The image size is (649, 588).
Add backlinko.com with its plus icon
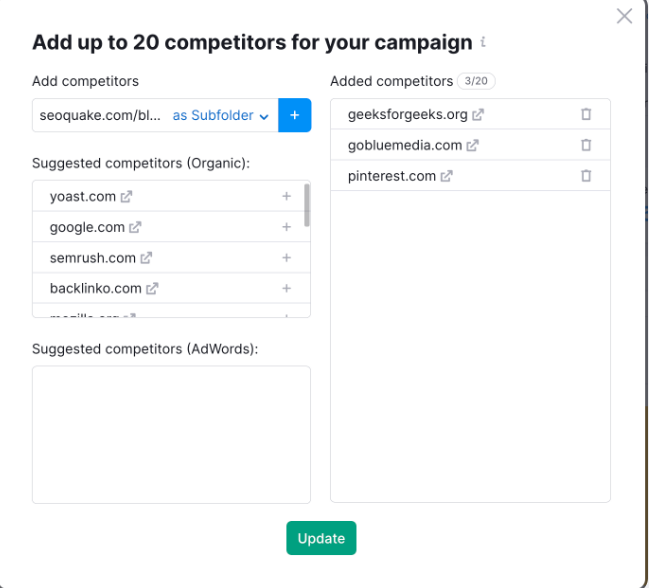click(286, 288)
